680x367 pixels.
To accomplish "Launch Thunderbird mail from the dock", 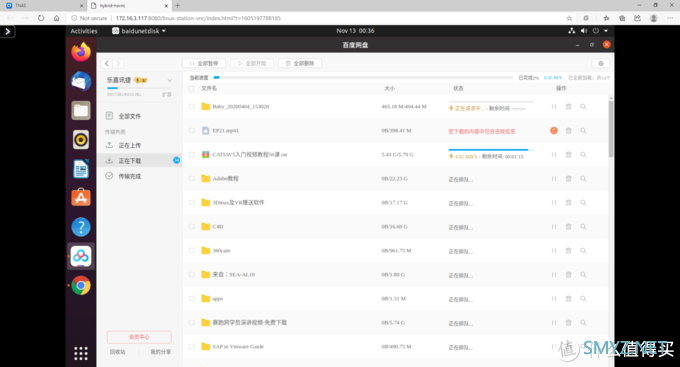I will pyautogui.click(x=81, y=82).
